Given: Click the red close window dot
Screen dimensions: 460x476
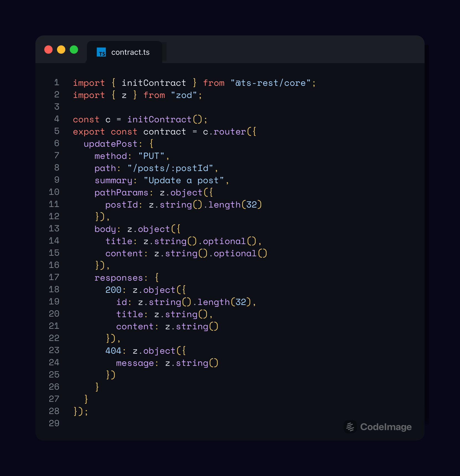Looking at the screenshot, I should (48, 50).
